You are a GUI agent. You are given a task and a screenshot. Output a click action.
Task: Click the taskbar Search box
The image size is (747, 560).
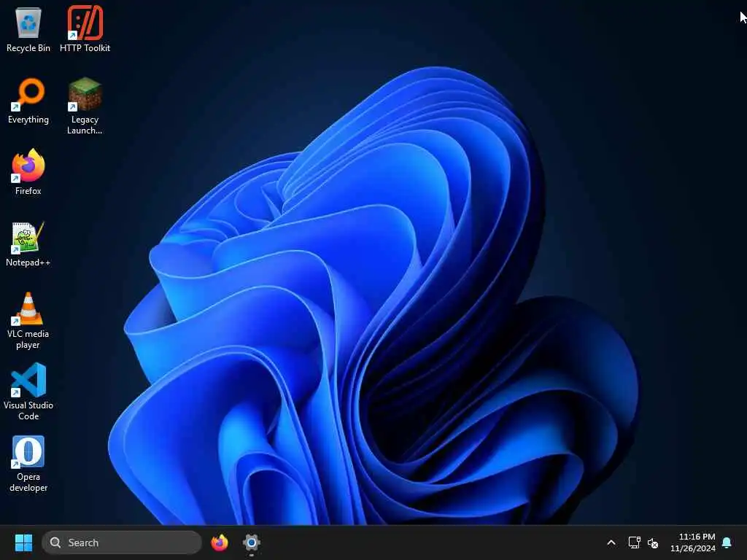click(122, 542)
